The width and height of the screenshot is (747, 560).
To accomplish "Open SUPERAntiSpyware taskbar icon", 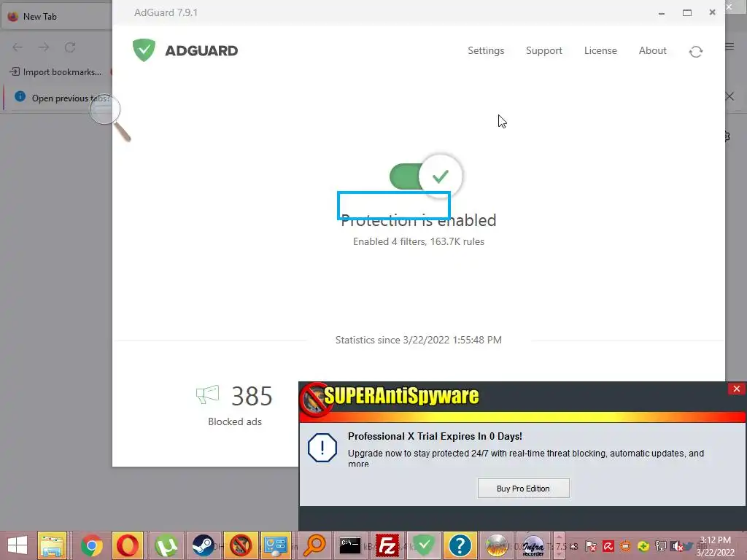I will (x=241, y=545).
